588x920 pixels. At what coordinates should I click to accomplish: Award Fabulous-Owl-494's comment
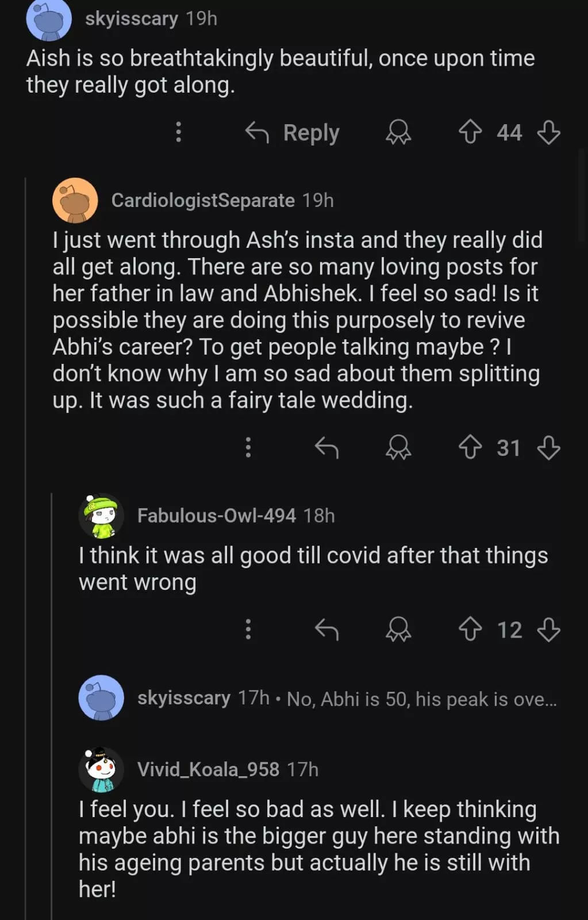coord(398,629)
